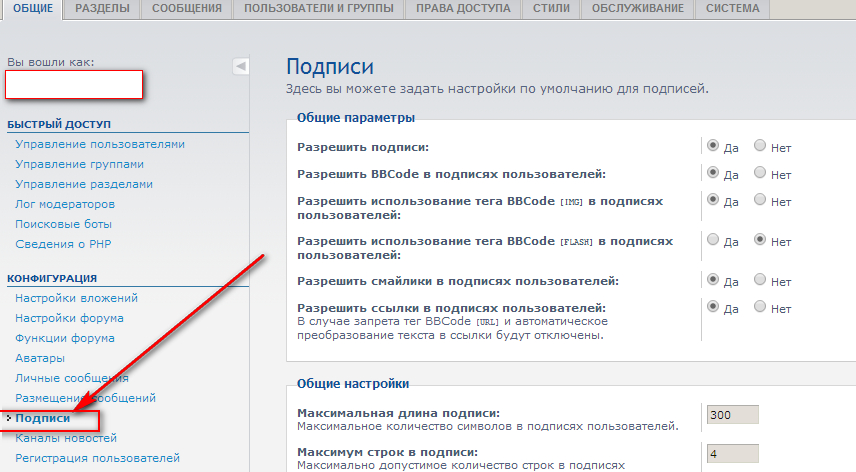Click the Максимальная длина подписи field
Image resolution: width=856 pixels, height=472 pixels.
(732, 415)
